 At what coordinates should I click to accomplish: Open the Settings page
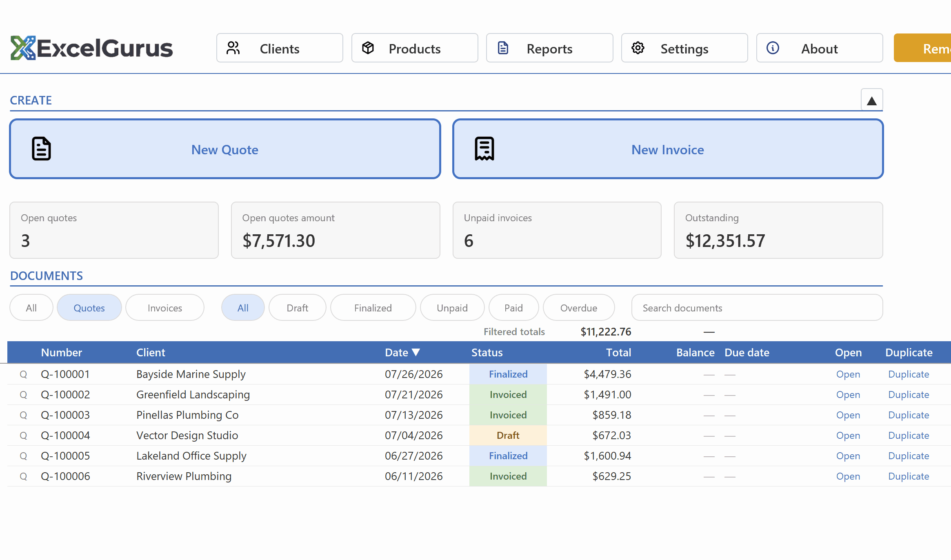684,48
